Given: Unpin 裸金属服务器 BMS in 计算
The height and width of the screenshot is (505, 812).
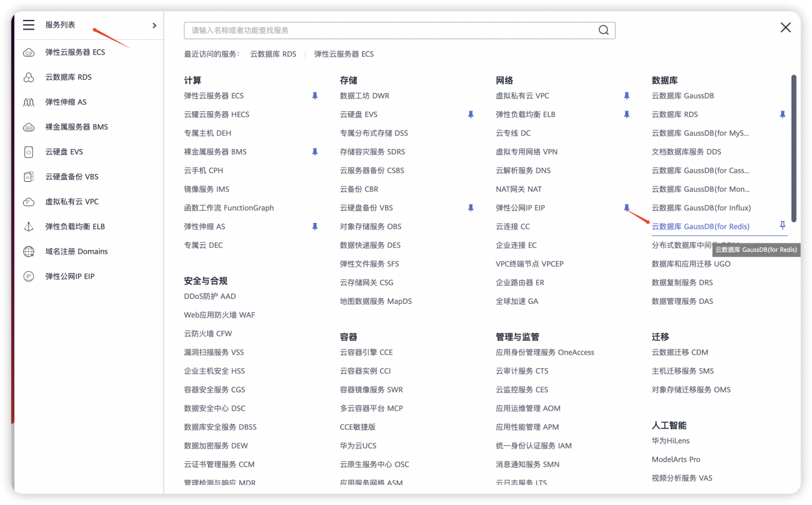Looking at the screenshot, I should [x=315, y=152].
